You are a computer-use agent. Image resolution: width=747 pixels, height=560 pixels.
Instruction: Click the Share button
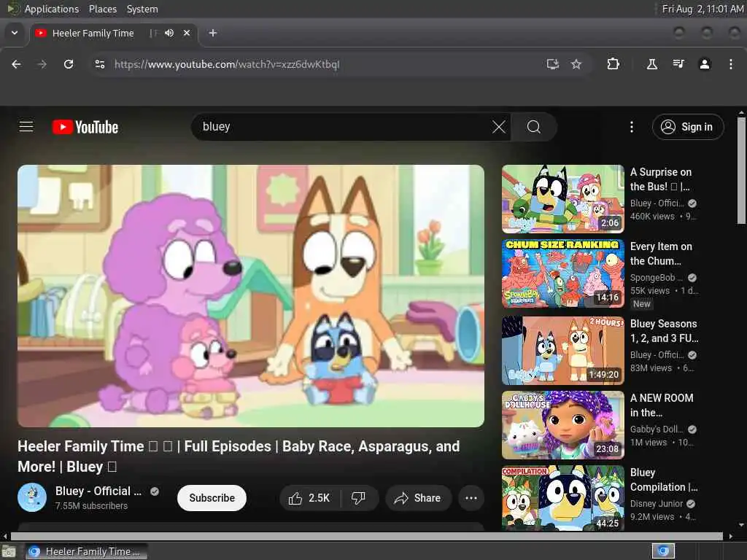pos(418,498)
